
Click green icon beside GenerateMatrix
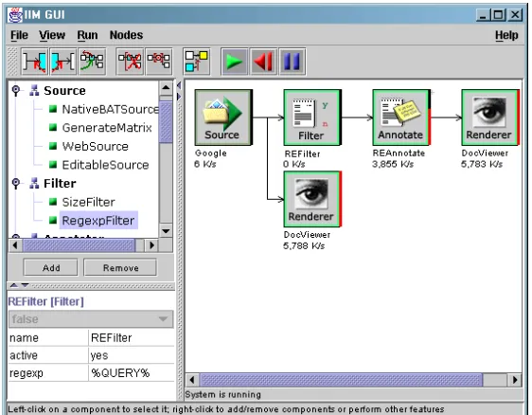(53, 127)
